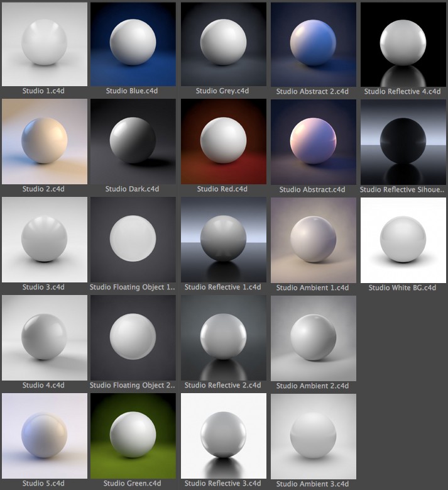Click the 'Studio Ambient 1.c4d' label text
This screenshot has width=448, height=490.
[312, 288]
